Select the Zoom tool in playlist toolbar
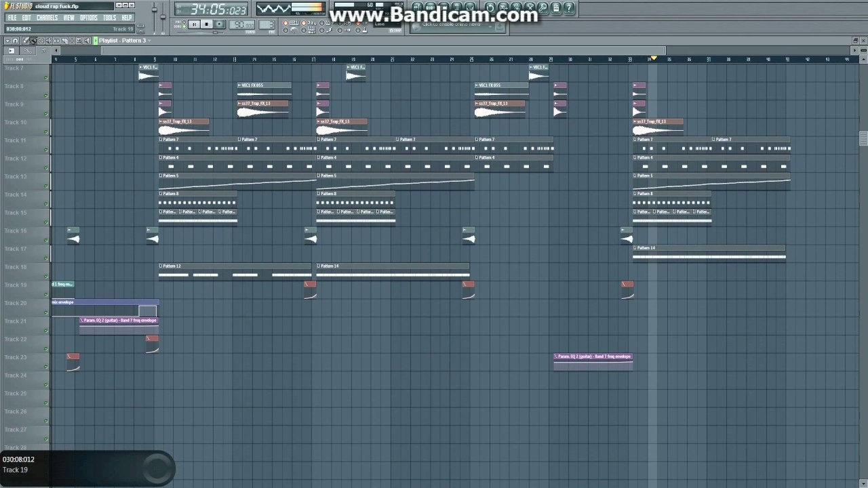868x488 pixels. point(79,41)
